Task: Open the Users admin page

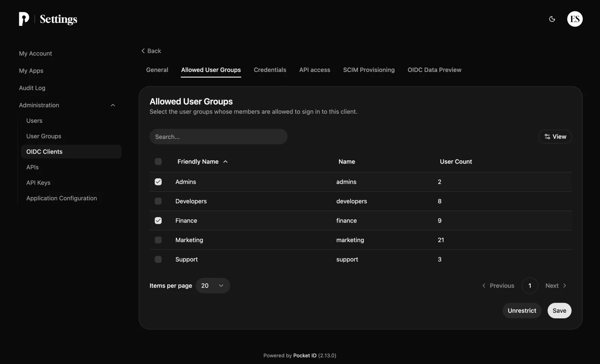Action: point(34,121)
